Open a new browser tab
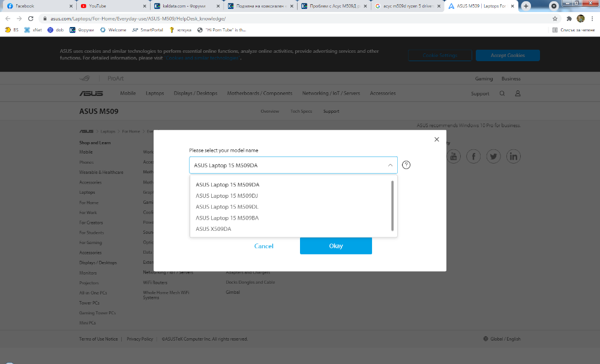The image size is (600, 364). click(526, 6)
